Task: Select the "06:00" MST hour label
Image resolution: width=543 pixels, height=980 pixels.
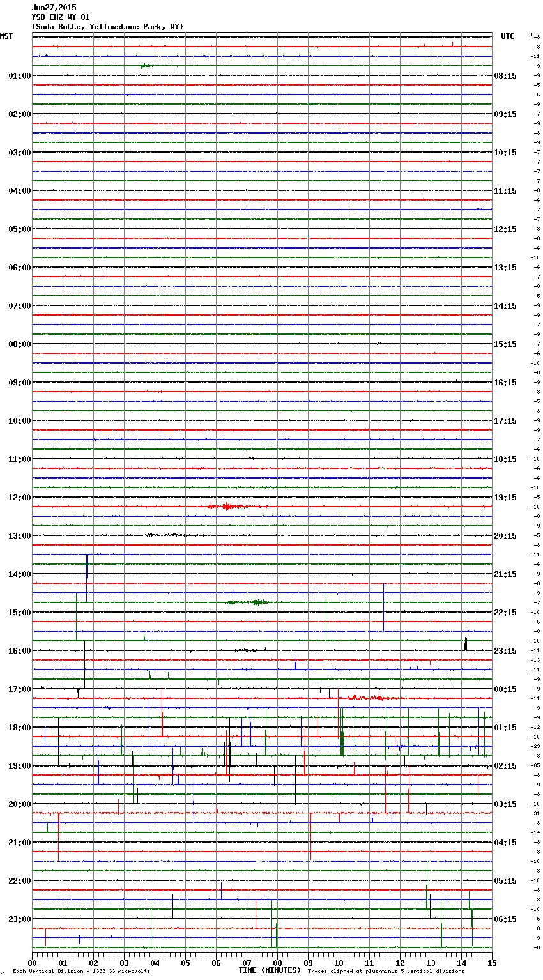Action: point(19,268)
